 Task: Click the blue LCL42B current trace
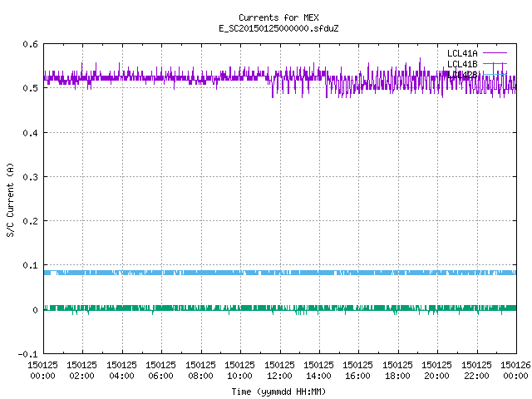[280, 273]
